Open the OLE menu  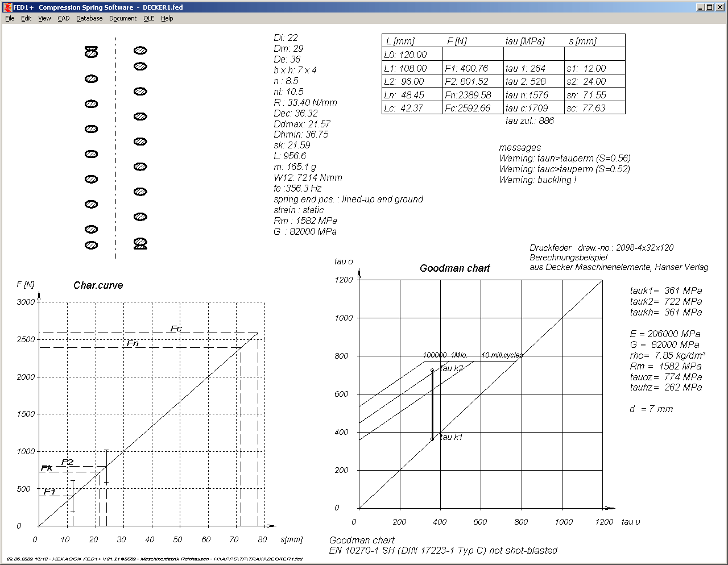148,18
